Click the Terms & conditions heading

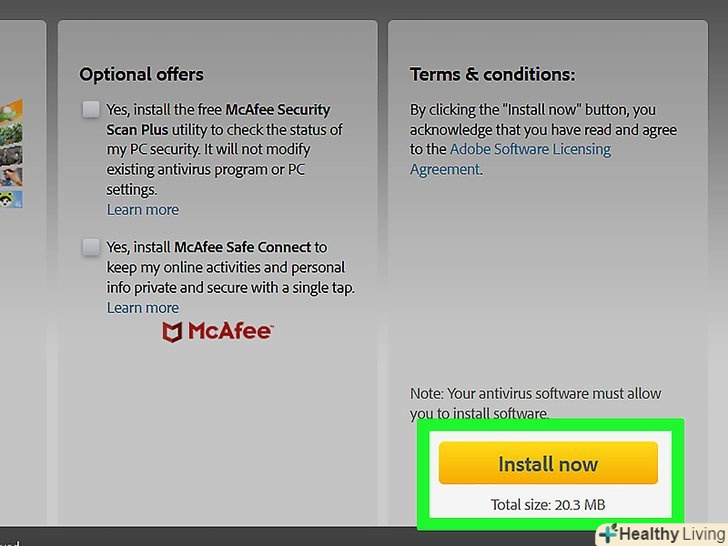(492, 74)
